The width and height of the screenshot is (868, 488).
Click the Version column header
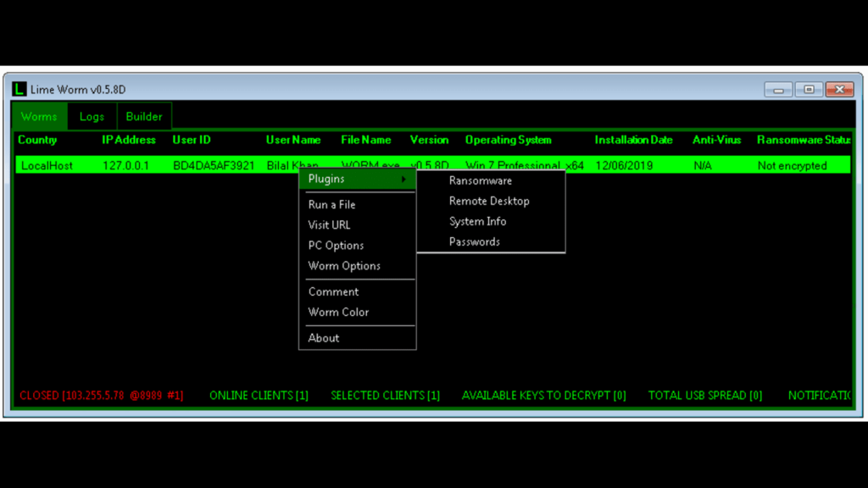click(429, 140)
